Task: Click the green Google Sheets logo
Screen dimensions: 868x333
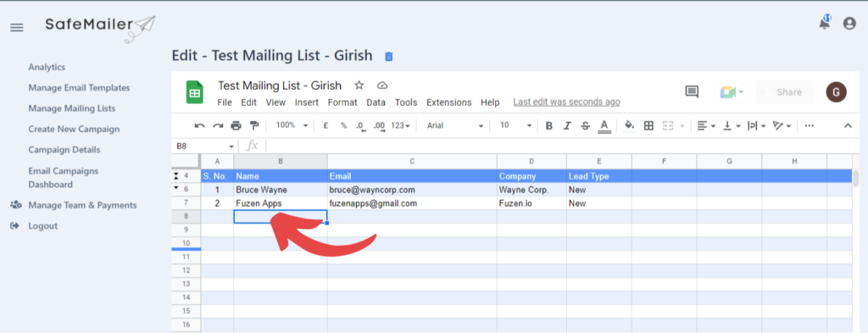Action: tap(194, 92)
